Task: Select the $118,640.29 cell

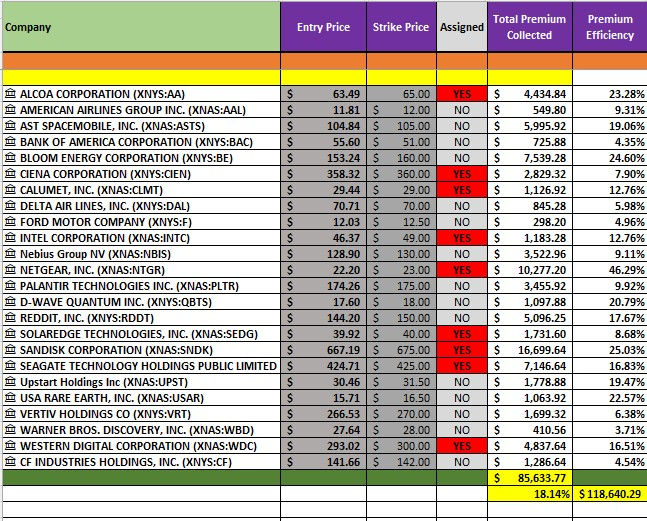Action: (610, 494)
